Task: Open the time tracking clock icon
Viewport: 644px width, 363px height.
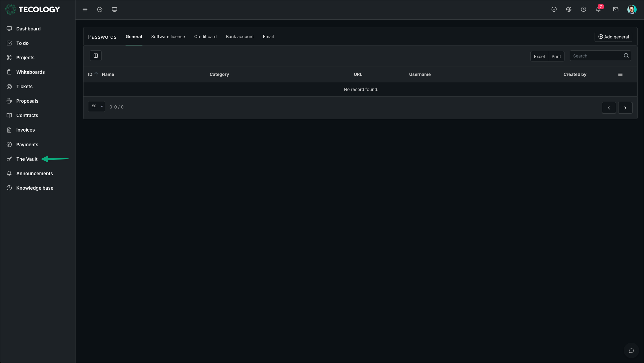Action: click(x=584, y=10)
